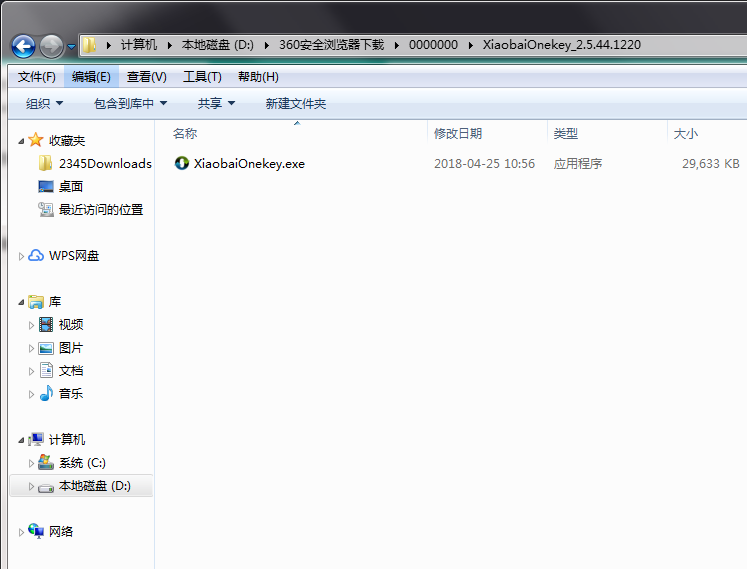This screenshot has width=747, height=569.
Task: Open the 查看(V) menu
Action: click(147, 77)
